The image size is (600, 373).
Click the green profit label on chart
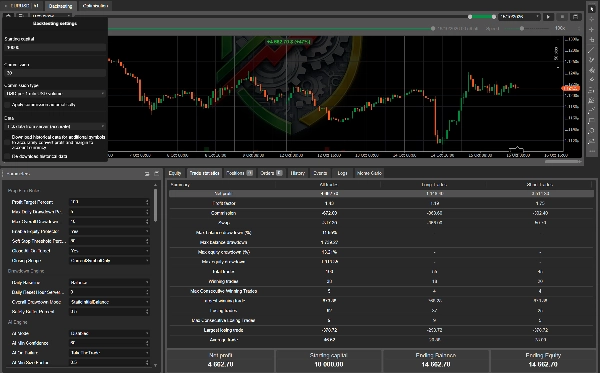[289, 41]
